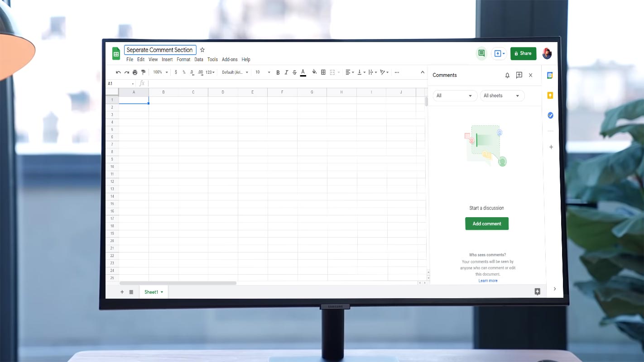Open Google Keep in side panel
Viewport: 644px width, 362px height.
pos(550,95)
